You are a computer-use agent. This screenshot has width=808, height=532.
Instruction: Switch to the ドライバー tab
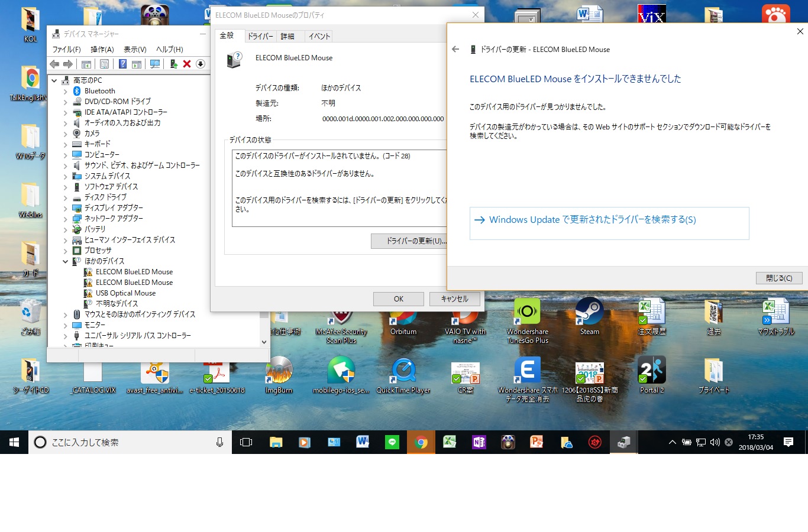260,37
